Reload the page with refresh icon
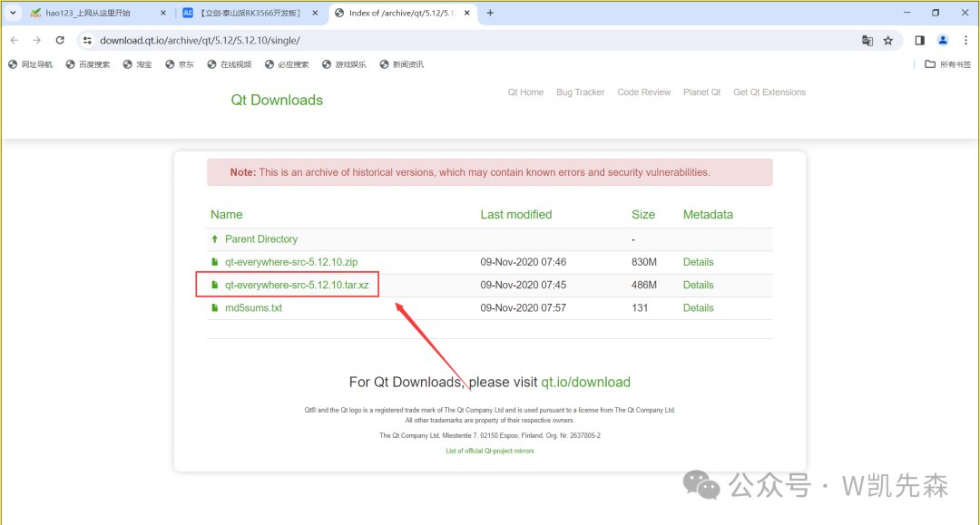Viewport: 980px width, 525px height. tap(60, 40)
